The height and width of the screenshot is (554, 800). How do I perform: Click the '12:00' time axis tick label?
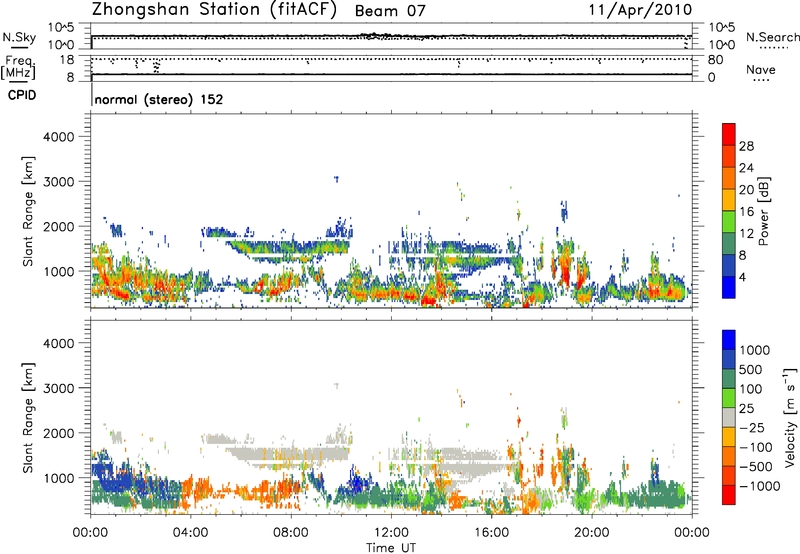click(x=391, y=533)
